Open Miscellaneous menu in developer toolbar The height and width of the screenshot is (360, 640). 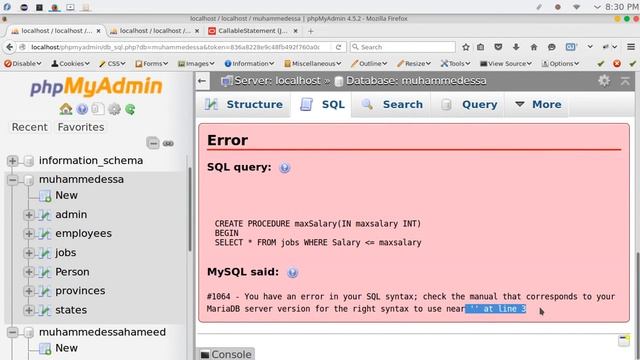pos(313,64)
